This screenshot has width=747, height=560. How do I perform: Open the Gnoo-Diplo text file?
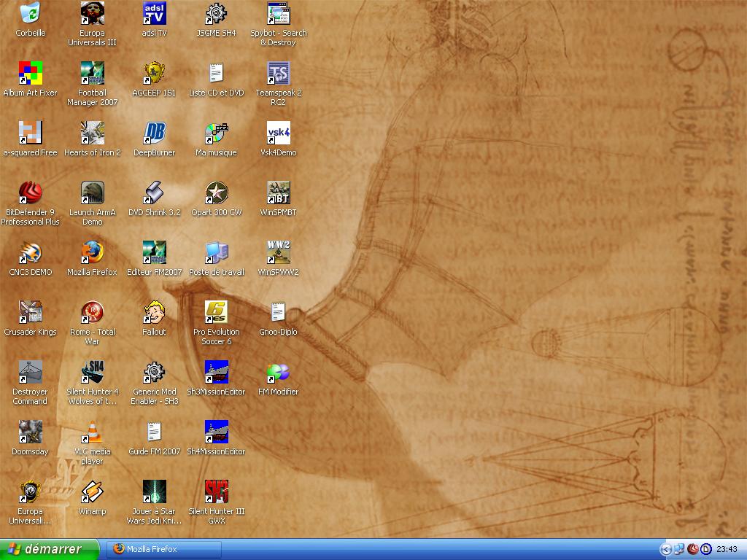(278, 312)
